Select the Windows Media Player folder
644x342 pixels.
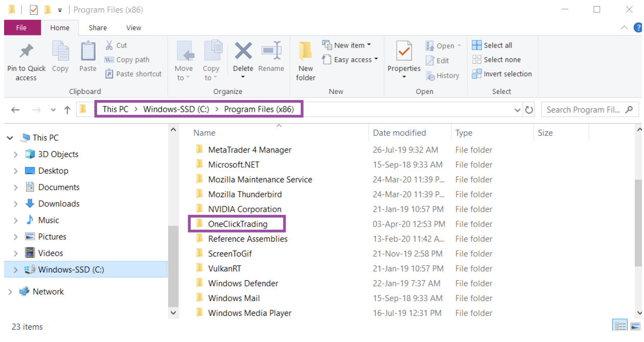(249, 313)
